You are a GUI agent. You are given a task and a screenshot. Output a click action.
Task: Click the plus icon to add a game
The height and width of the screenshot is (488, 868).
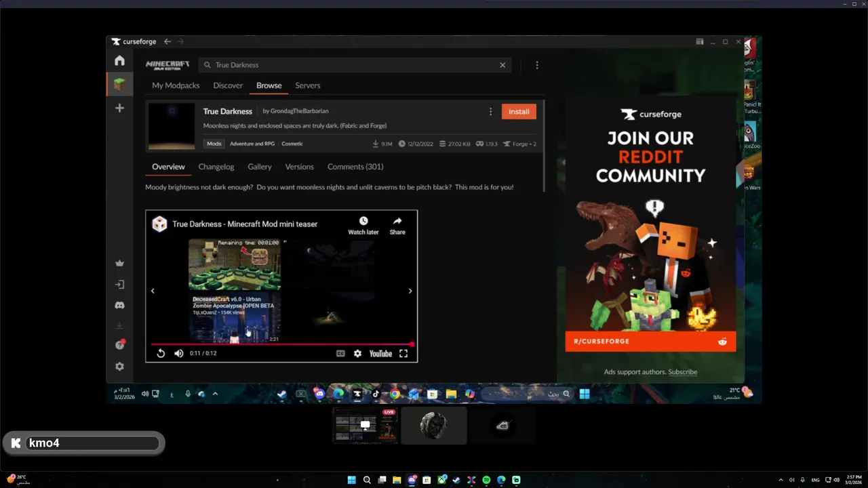click(119, 108)
